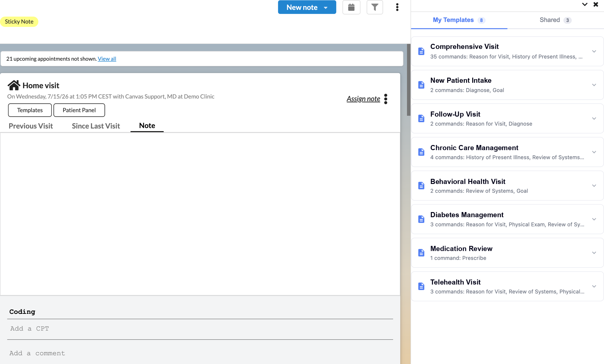The height and width of the screenshot is (364, 604).
Task: Click '2 commands: Diagnose, Goal' description
Action: (x=467, y=90)
